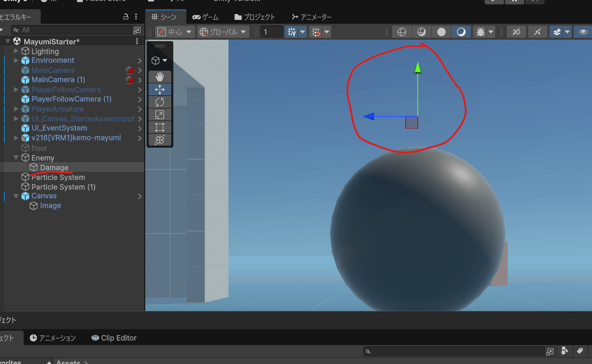Select the Rect transform tool
This screenshot has height=364, width=592.
click(x=160, y=127)
